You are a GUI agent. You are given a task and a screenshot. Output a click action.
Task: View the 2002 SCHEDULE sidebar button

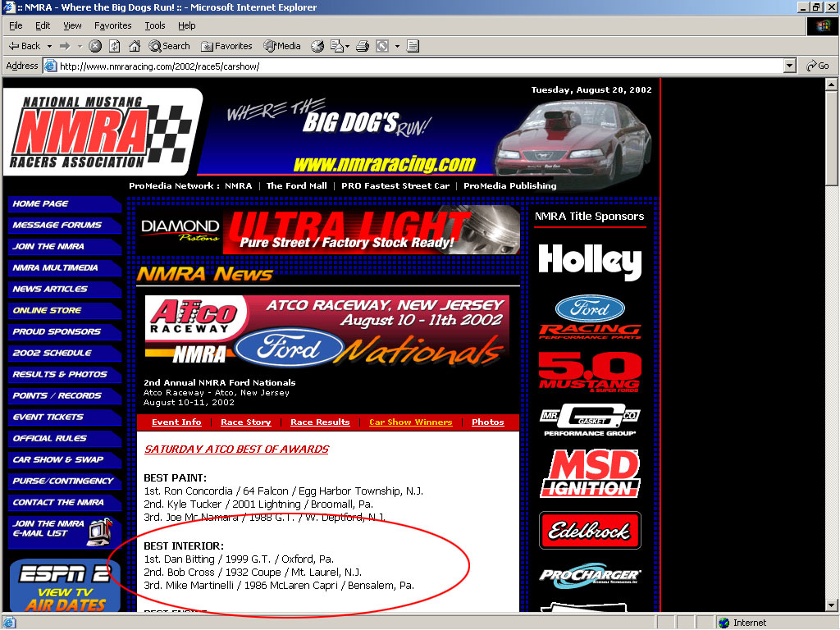coord(65,354)
